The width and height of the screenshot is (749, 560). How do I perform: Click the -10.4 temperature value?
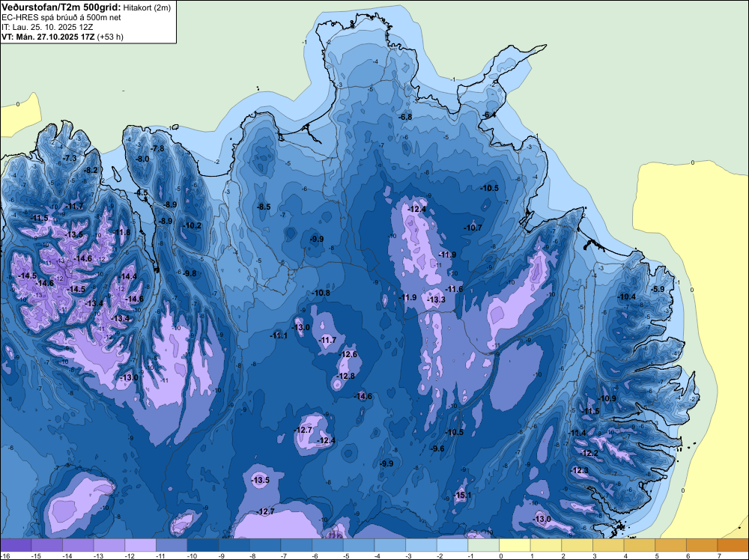point(627,297)
